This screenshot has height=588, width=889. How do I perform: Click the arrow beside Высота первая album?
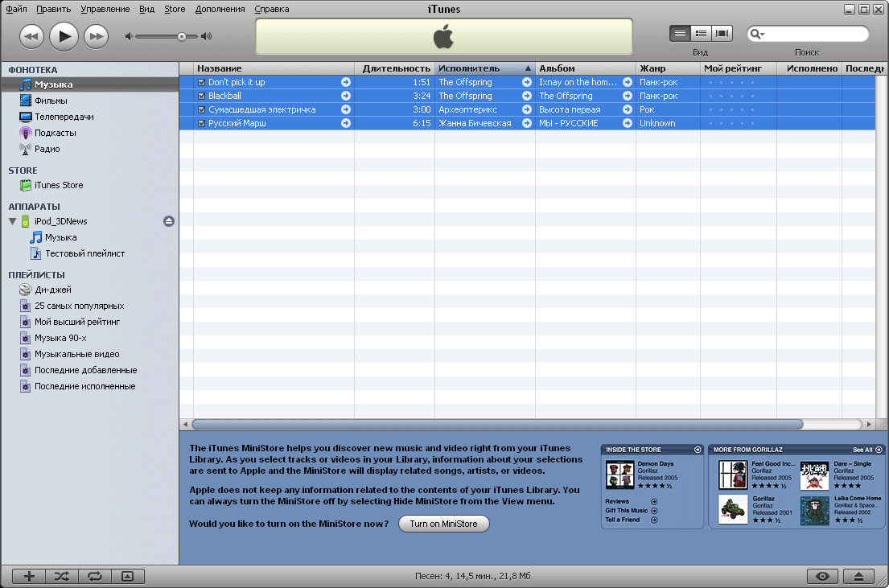pyautogui.click(x=627, y=109)
